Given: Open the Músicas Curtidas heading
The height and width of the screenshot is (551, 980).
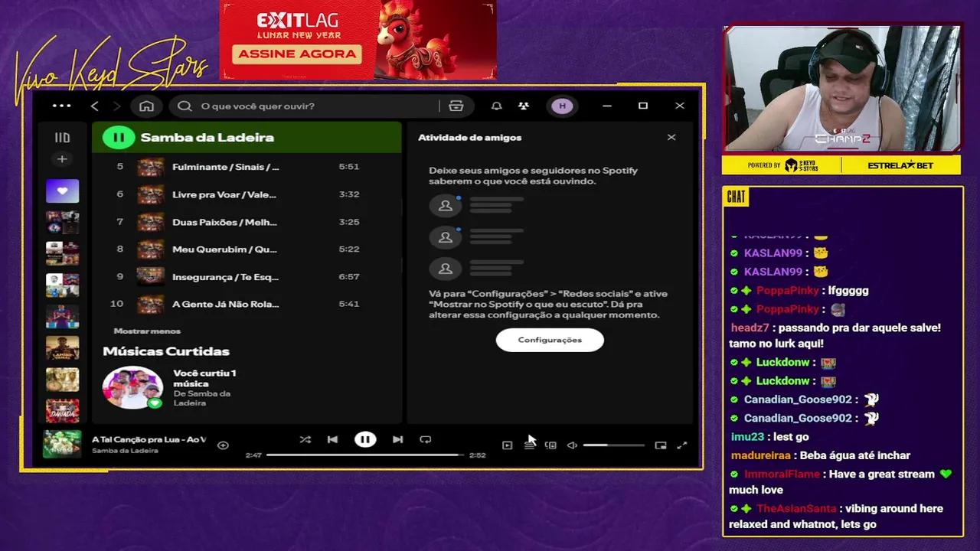Looking at the screenshot, I should tap(166, 351).
